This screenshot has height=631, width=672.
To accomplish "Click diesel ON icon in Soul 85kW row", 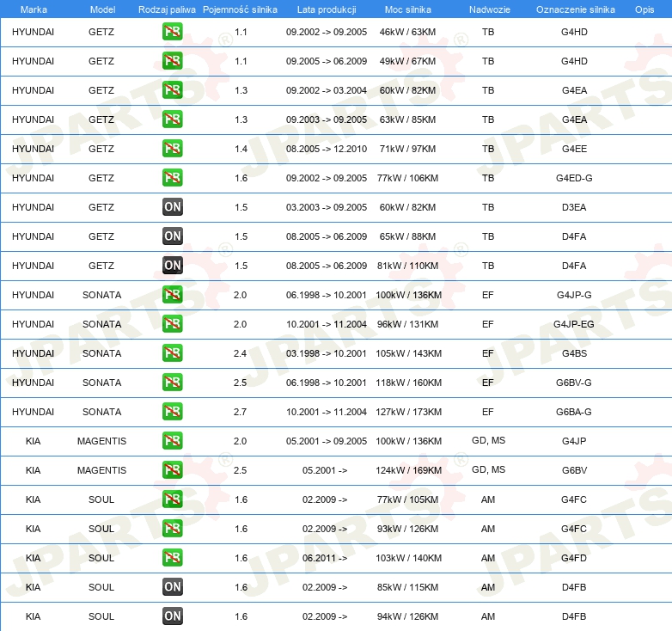I will pyautogui.click(x=172, y=587).
